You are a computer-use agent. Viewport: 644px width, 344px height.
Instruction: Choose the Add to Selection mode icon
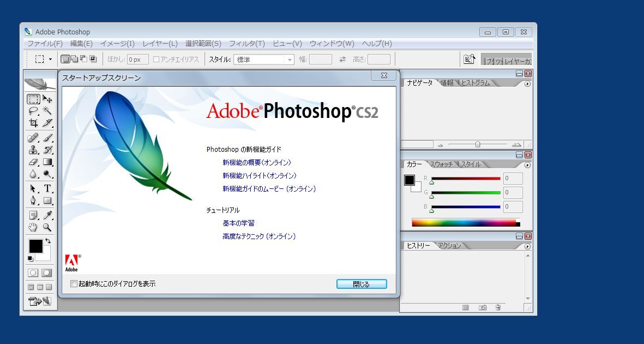74,60
